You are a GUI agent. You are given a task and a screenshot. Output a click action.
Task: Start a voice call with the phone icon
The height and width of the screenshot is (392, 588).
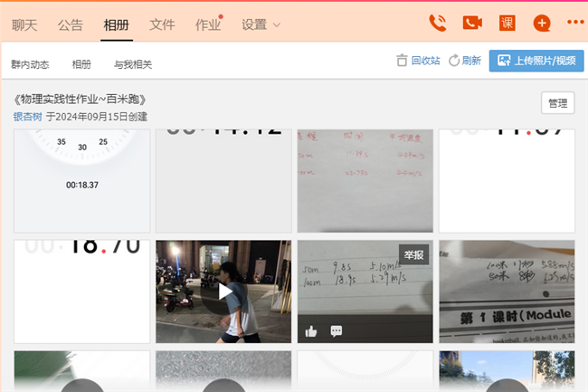coord(437,23)
